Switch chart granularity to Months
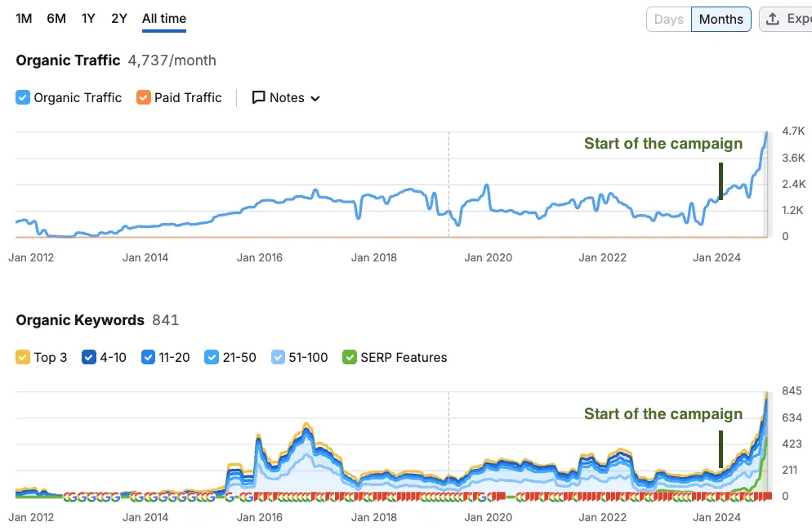 pos(721,19)
